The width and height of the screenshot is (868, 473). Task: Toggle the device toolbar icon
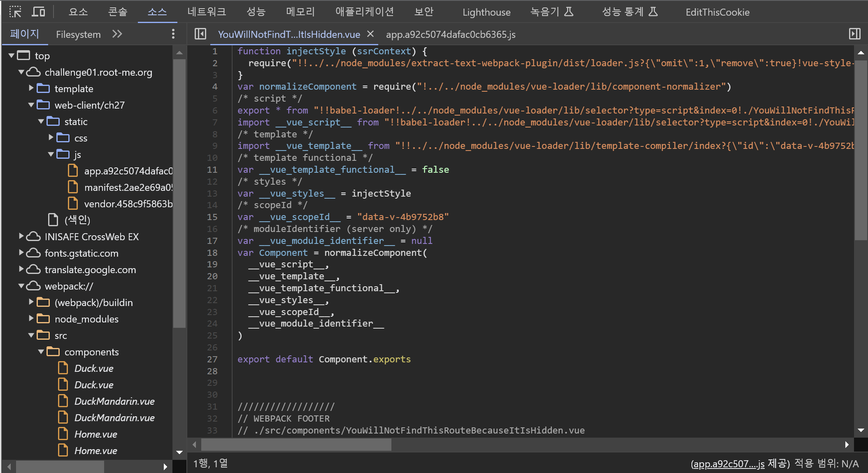click(x=38, y=12)
